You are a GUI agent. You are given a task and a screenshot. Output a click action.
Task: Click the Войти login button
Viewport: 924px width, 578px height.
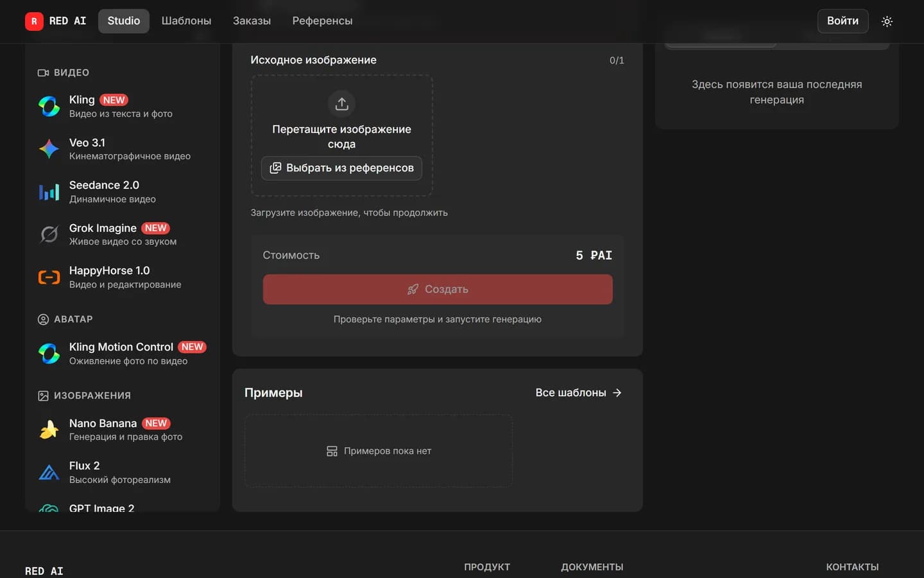click(843, 21)
